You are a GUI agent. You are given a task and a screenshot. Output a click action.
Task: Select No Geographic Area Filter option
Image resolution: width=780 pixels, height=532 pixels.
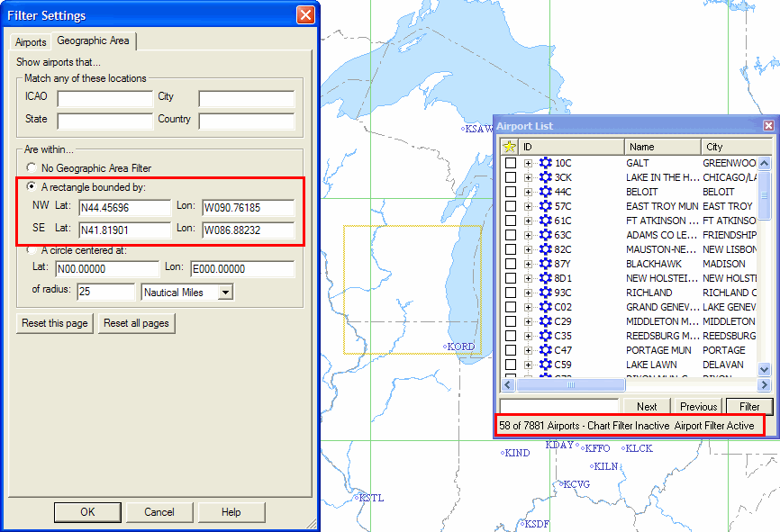pos(32,167)
